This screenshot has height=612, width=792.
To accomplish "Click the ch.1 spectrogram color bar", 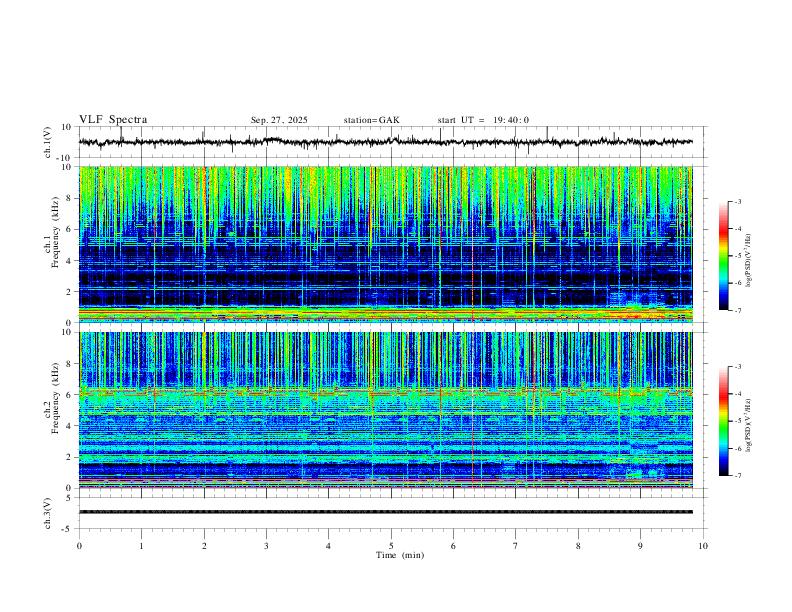I will [x=723, y=256].
